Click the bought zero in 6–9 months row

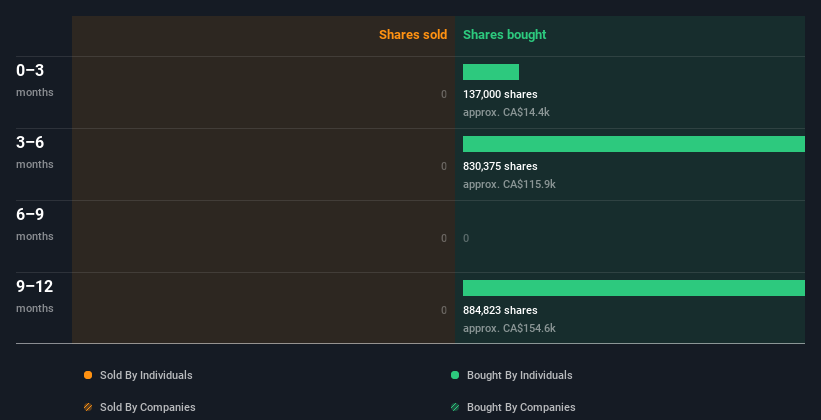coord(466,238)
